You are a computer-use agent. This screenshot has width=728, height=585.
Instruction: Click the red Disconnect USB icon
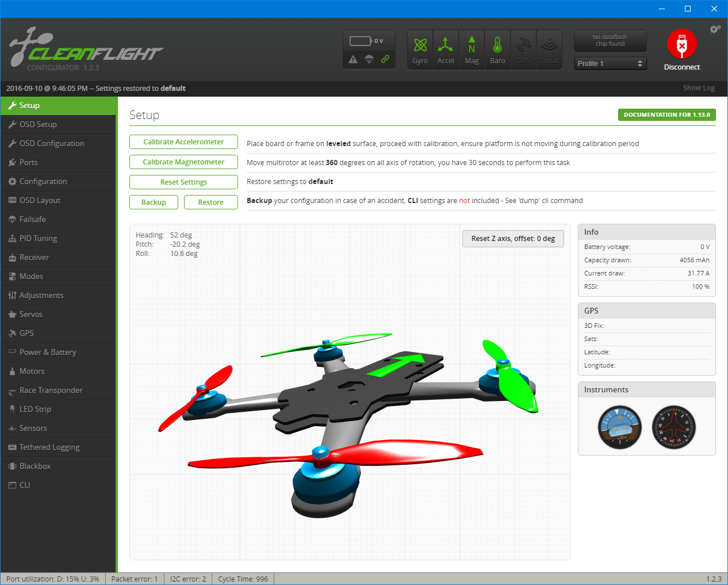point(682,44)
